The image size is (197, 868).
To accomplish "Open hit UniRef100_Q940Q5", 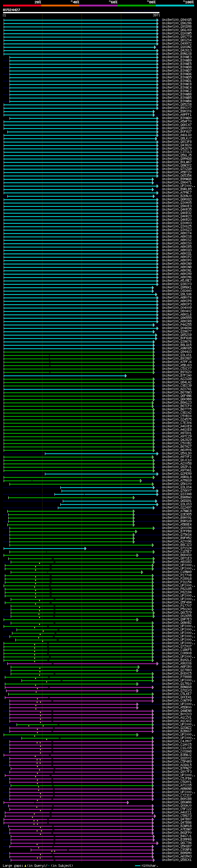I will [x=177, y=20].
